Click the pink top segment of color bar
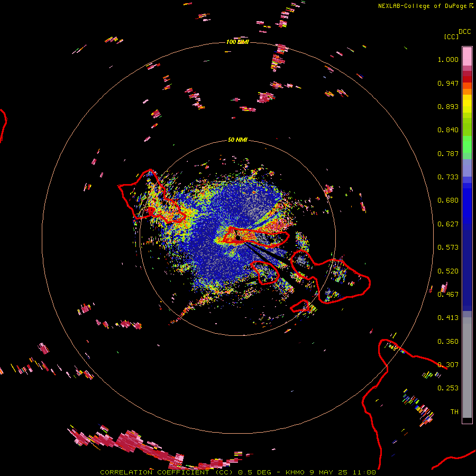 tap(467, 56)
